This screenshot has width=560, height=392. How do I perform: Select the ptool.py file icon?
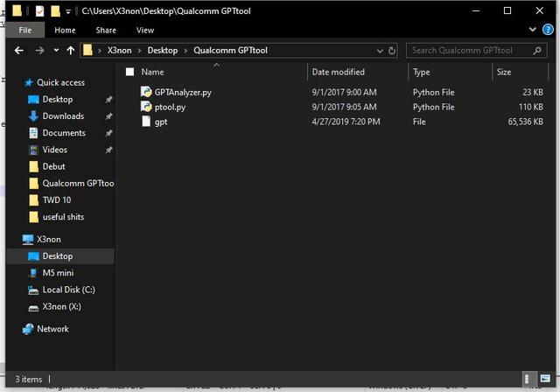click(x=146, y=107)
